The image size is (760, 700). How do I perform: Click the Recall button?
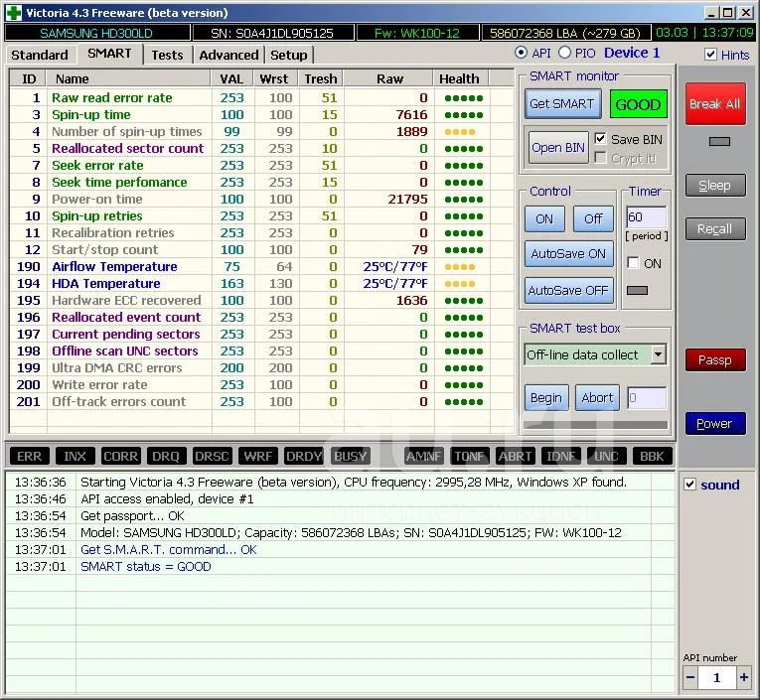pyautogui.click(x=715, y=228)
